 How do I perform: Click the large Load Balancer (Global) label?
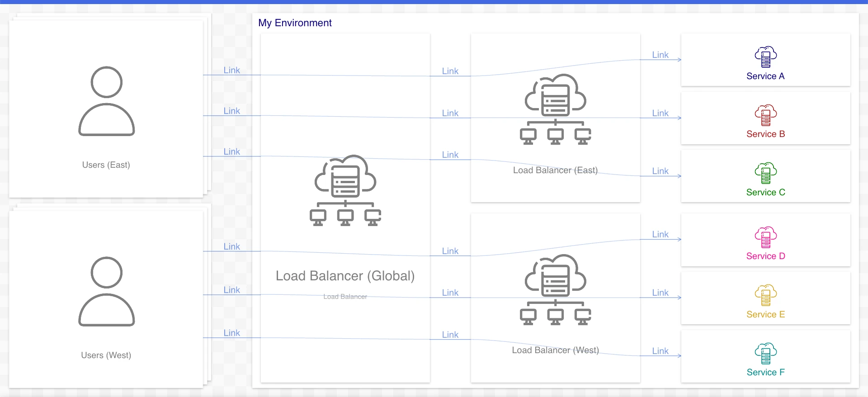click(345, 276)
